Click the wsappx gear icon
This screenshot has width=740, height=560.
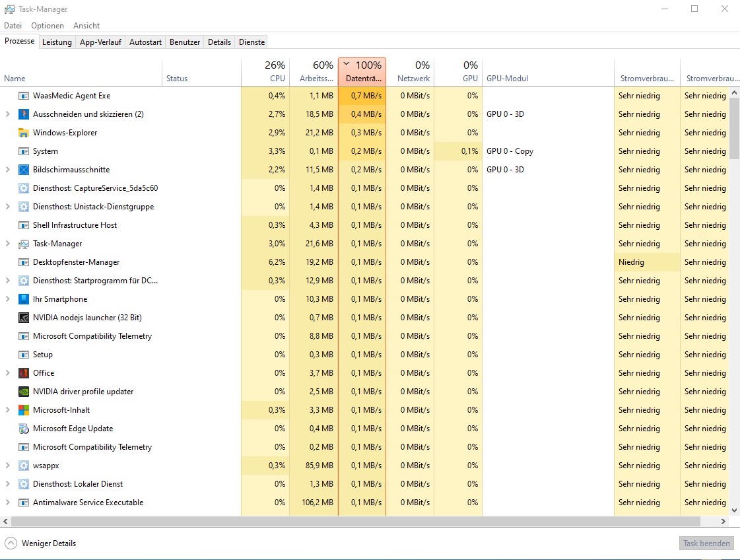pos(24,466)
